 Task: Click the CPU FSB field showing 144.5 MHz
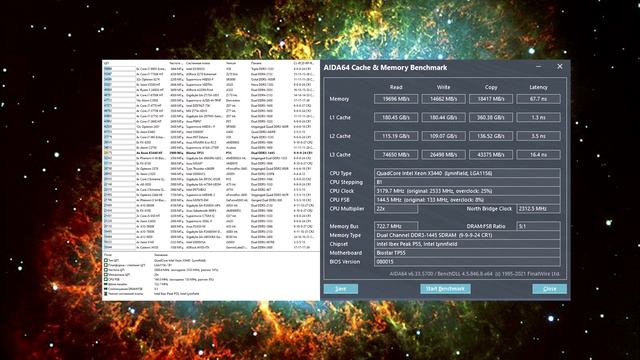[x=467, y=200]
